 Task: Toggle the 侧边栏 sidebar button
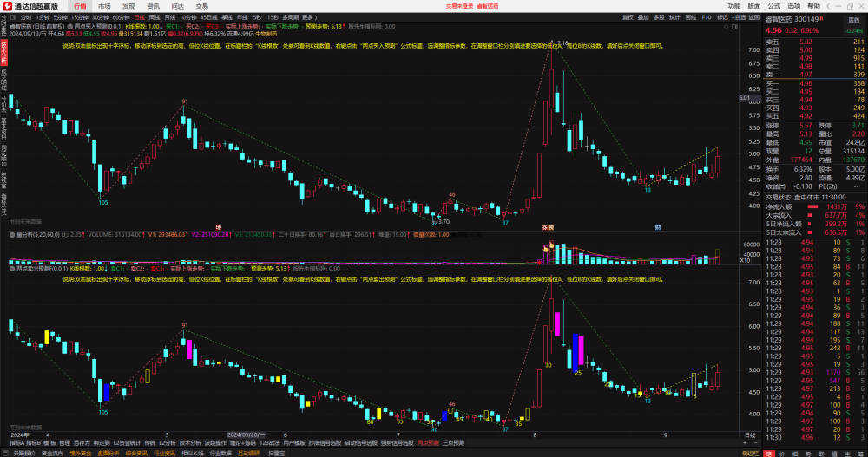[x=750, y=454]
